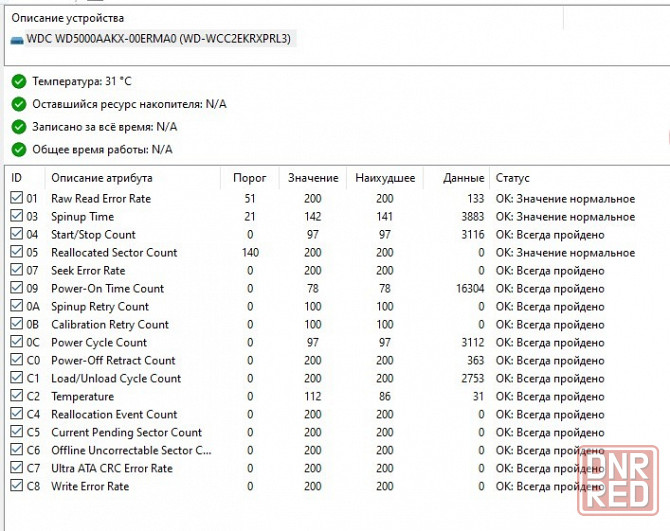Toggle checkbox for 05 Reallocated Sector Count
The height and width of the screenshot is (531, 670).
15,253
